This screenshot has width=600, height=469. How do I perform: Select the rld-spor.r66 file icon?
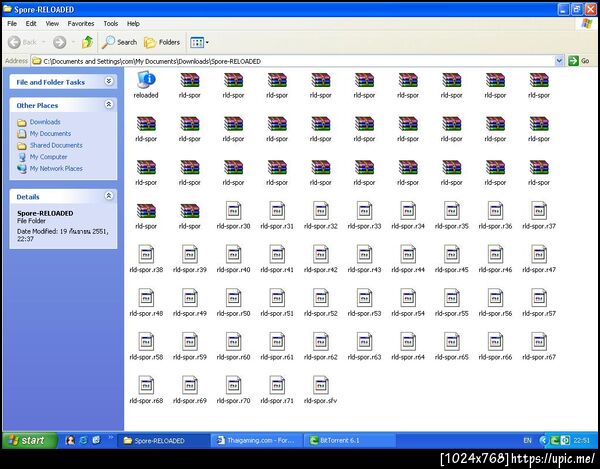tap(495, 342)
